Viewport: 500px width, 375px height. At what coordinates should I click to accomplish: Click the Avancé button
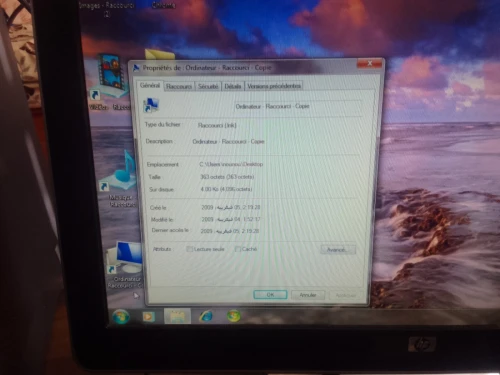point(338,250)
